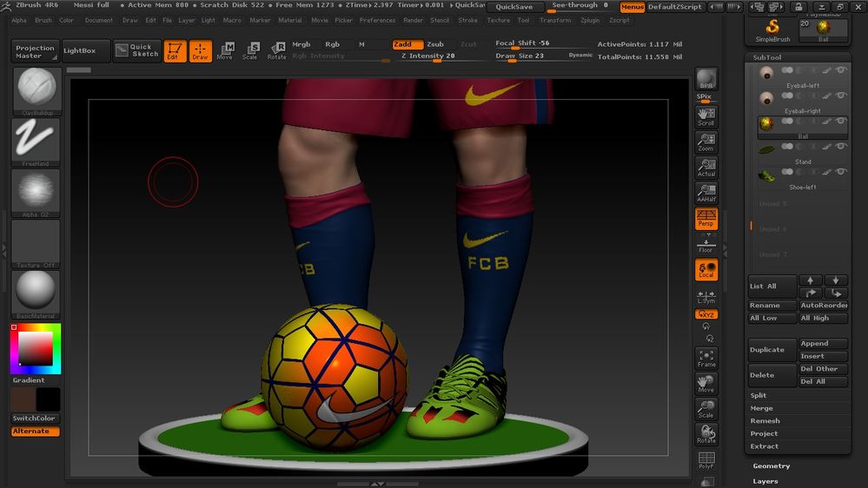
Task: Toggle the Persp perspective button
Action: (x=706, y=219)
